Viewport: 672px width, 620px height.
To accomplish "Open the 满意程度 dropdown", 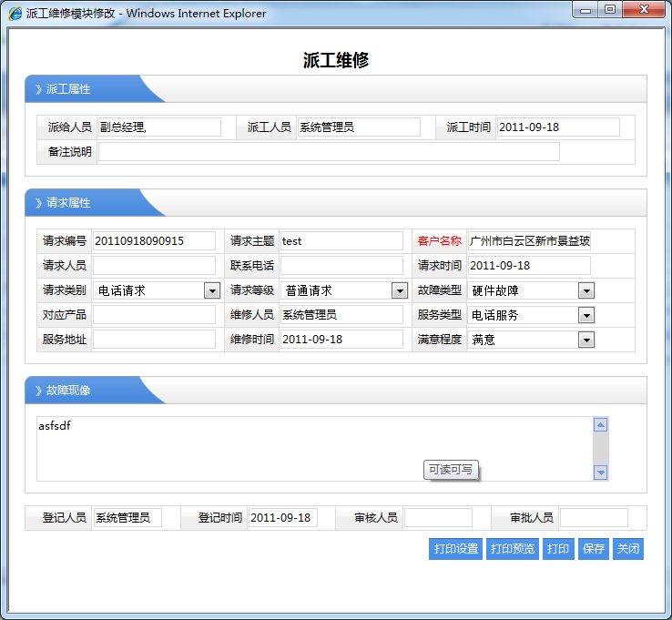I will point(586,340).
